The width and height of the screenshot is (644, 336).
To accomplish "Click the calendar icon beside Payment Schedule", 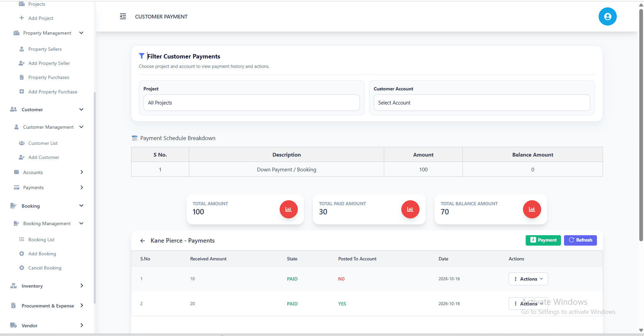I will [x=135, y=138].
